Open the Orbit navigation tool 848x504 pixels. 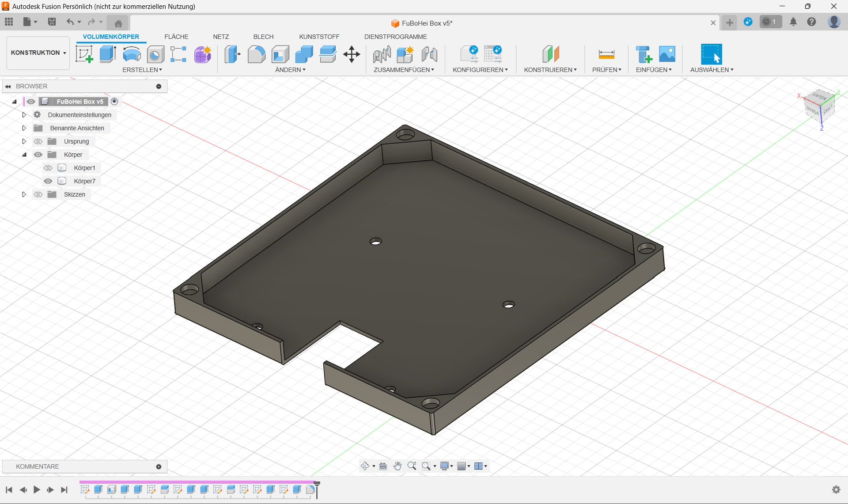point(365,466)
